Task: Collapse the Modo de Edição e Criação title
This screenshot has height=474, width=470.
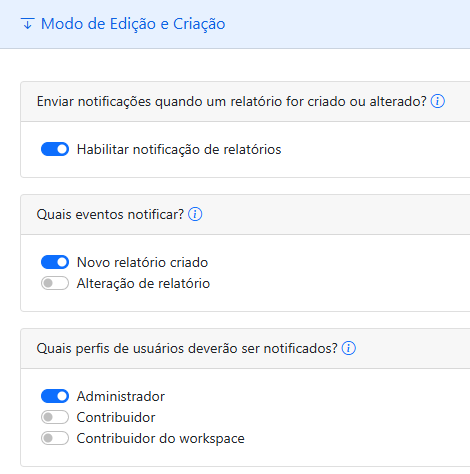Action: coord(133,24)
